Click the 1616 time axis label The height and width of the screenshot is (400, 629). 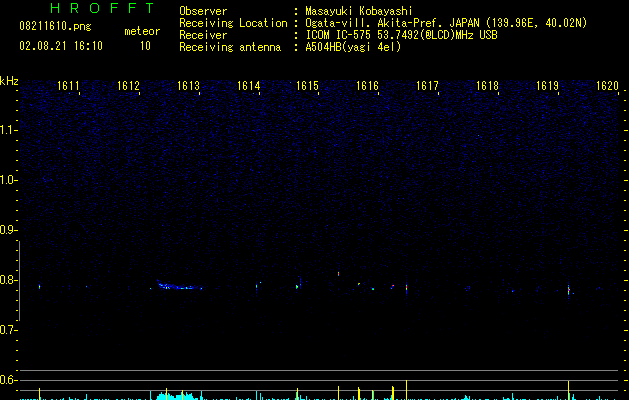coord(367,86)
